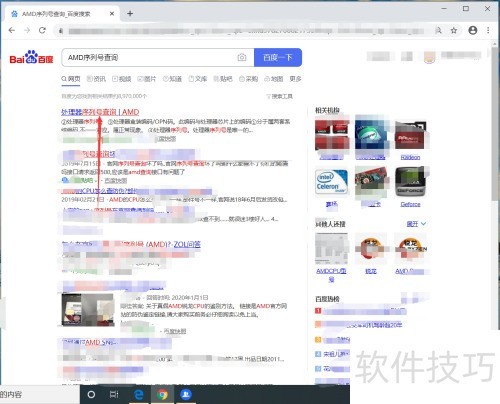This screenshot has width=500, height=404.
Task: Click the browser forward arrow
Action: [27, 30]
